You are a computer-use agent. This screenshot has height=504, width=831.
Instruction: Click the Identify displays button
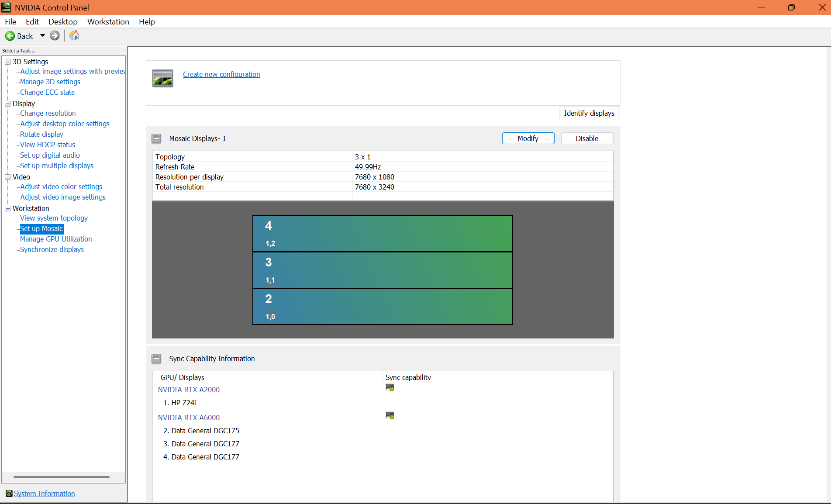[x=589, y=113]
